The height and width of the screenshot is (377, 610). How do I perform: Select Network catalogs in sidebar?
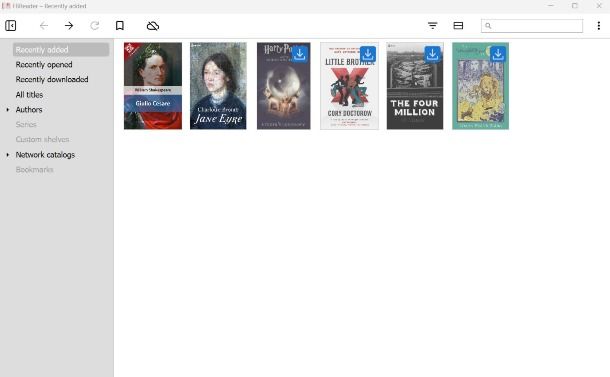click(x=45, y=155)
